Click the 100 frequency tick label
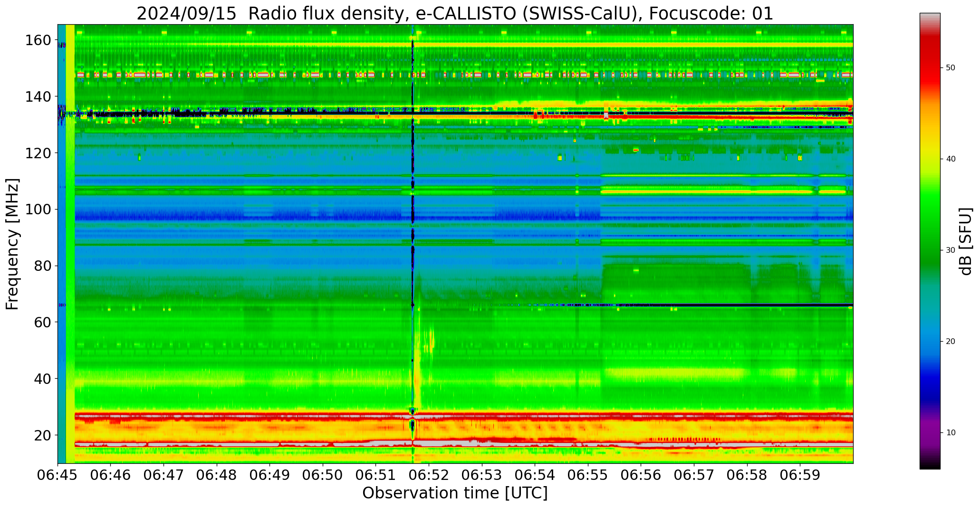The height and width of the screenshot is (507, 980). click(38, 210)
